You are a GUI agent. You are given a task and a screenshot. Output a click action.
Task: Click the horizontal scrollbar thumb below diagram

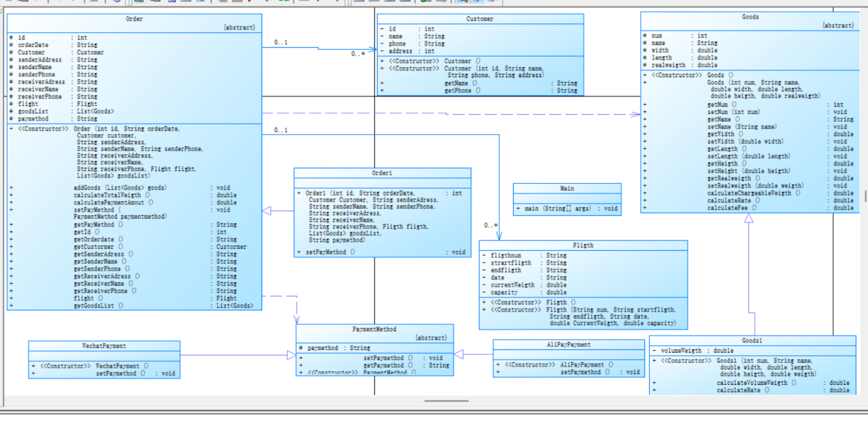446,401
